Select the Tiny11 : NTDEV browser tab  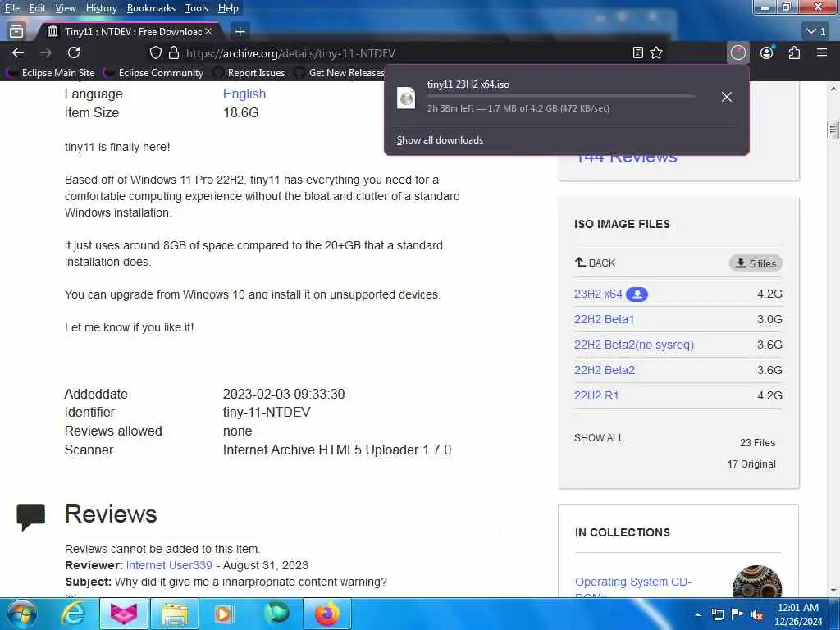pos(129,32)
